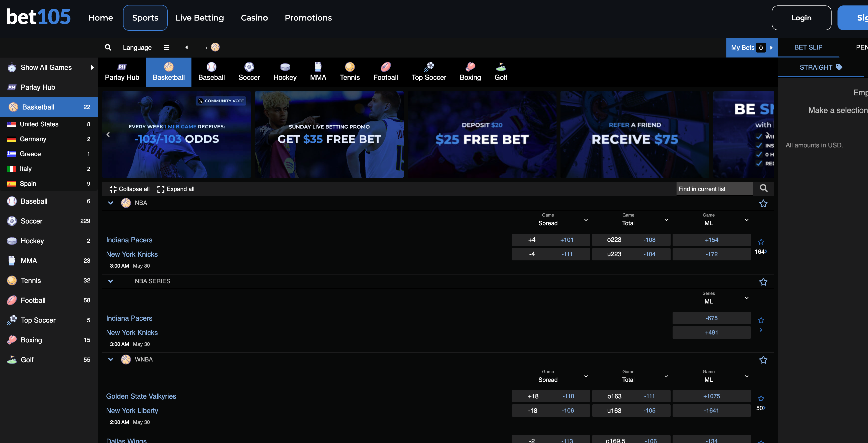The height and width of the screenshot is (443, 868).
Task: Select New York Liberty -1641 moneyline
Action: click(x=711, y=411)
